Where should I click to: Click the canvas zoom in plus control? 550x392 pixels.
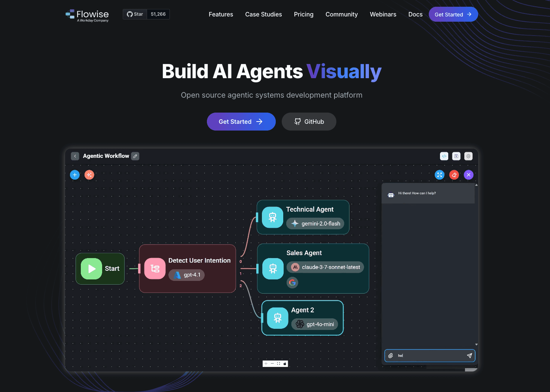coord(266,364)
